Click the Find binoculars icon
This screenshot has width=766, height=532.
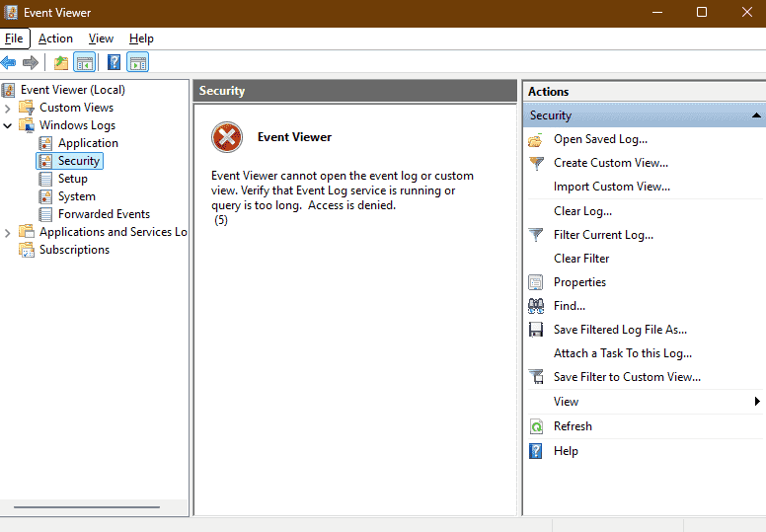(536, 306)
